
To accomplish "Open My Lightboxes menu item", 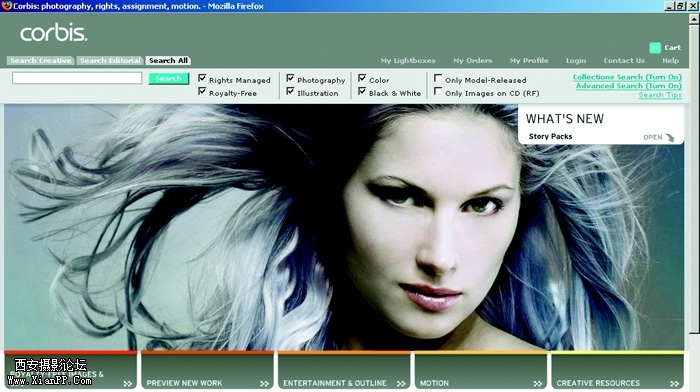I will [408, 61].
